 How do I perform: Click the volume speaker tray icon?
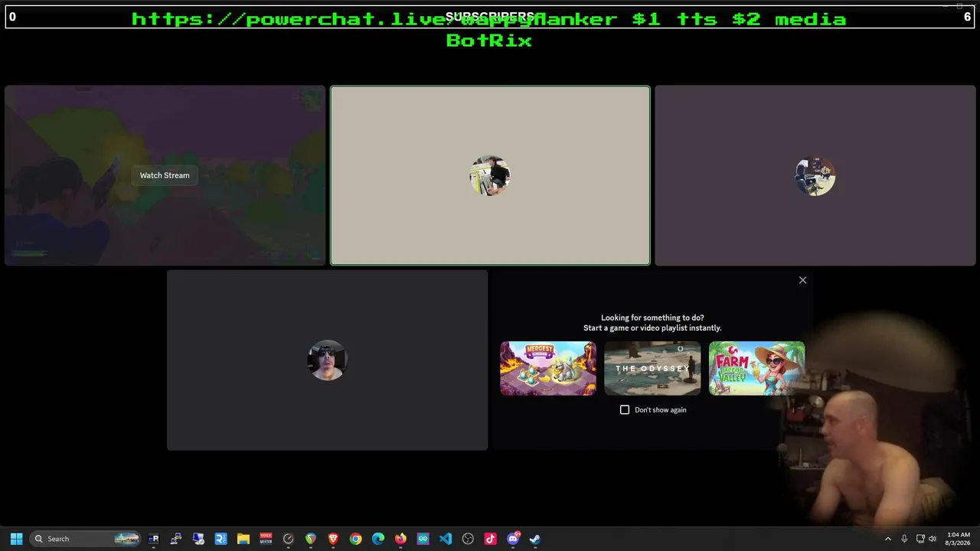click(x=933, y=539)
